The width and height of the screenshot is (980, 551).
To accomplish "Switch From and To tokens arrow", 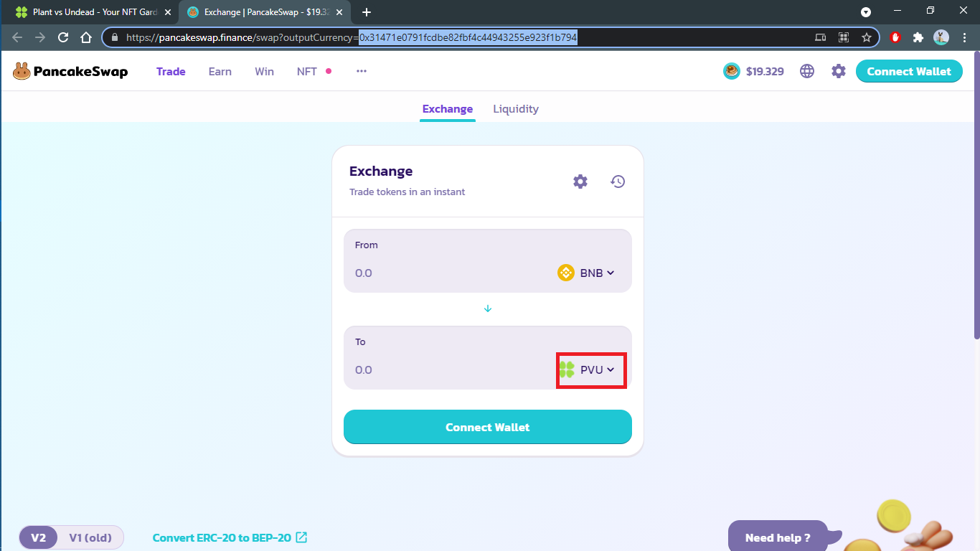I will point(488,309).
